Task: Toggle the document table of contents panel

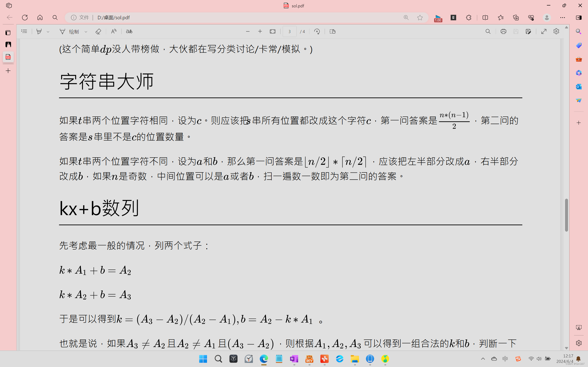Action: [24, 31]
